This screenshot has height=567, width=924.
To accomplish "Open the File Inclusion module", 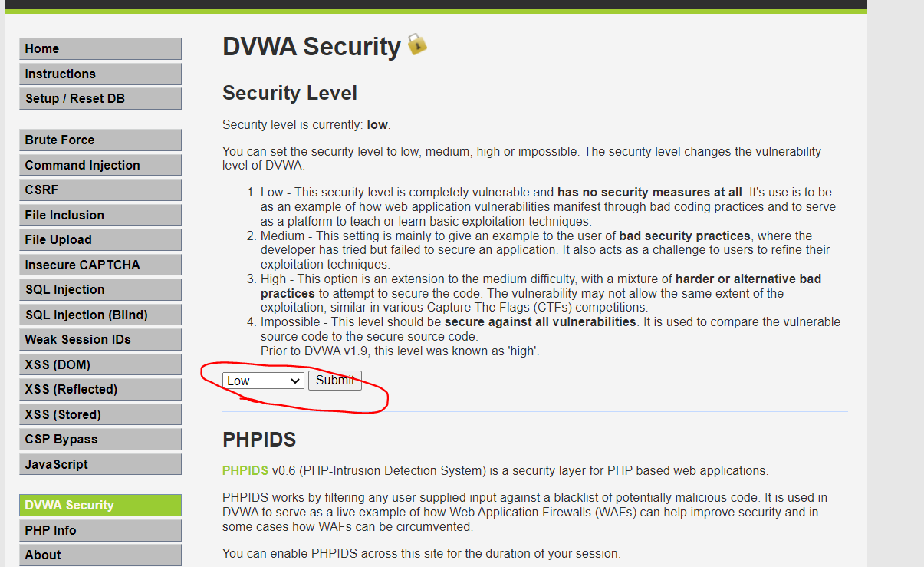I will [x=100, y=215].
